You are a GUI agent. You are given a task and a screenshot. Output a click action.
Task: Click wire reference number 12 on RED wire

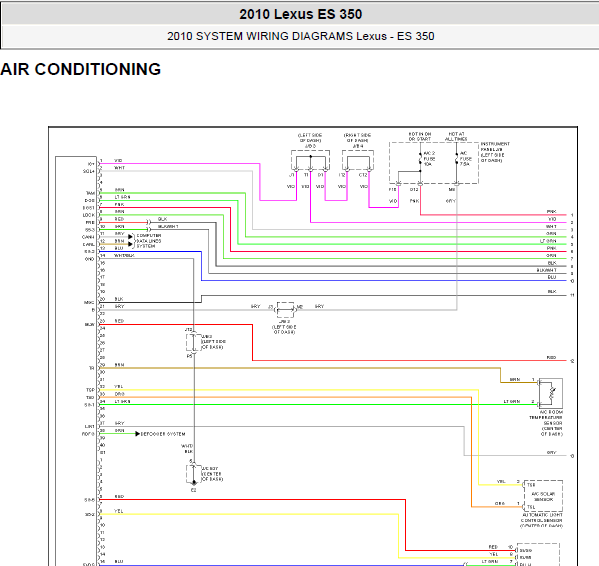(x=572, y=361)
